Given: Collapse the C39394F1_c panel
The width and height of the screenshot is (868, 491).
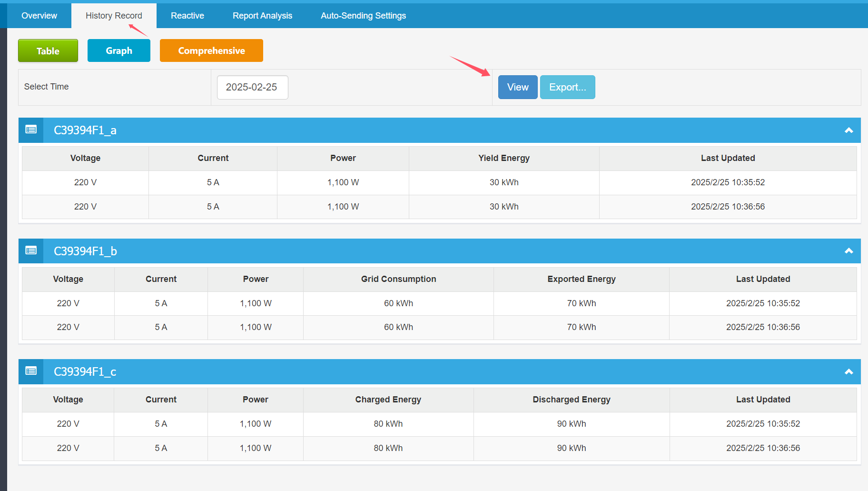Looking at the screenshot, I should pyautogui.click(x=848, y=371).
